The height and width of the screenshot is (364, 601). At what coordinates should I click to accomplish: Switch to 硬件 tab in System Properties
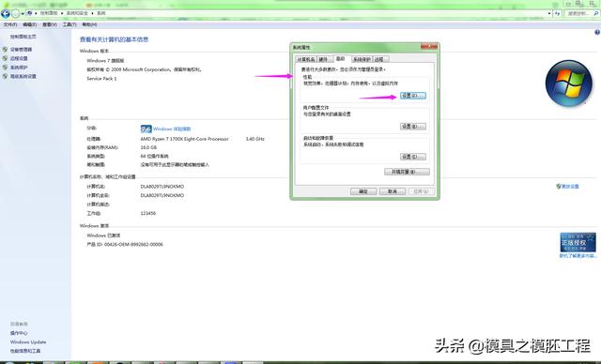click(x=324, y=59)
